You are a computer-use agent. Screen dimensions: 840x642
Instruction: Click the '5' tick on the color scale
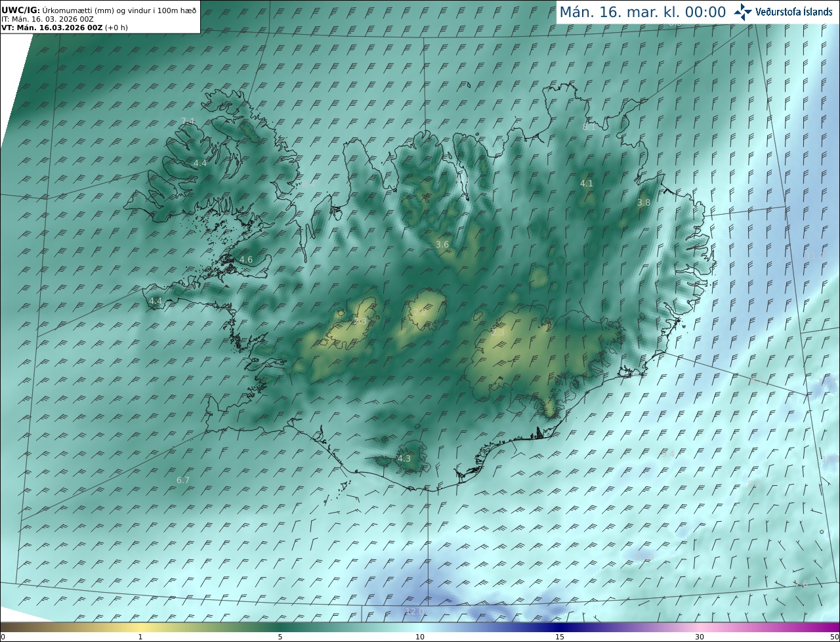pos(280,637)
